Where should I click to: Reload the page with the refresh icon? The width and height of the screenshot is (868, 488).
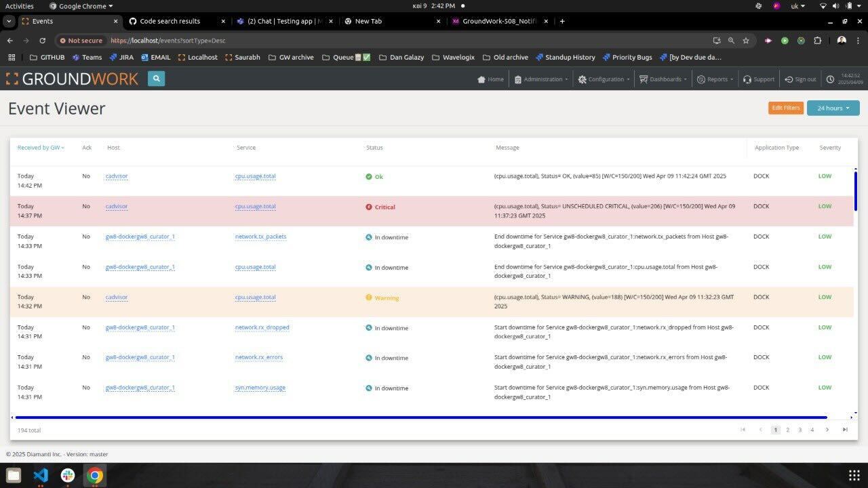click(x=42, y=41)
